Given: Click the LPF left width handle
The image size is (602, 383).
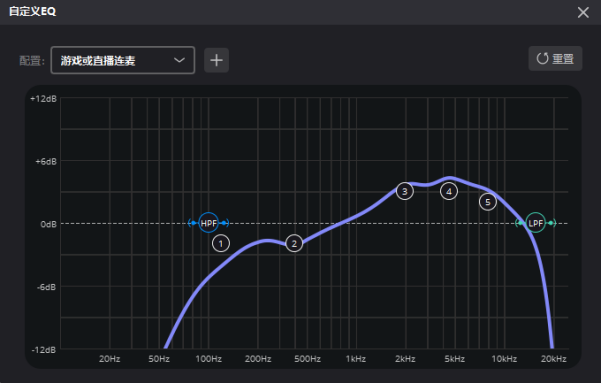Looking at the screenshot, I should (x=519, y=223).
